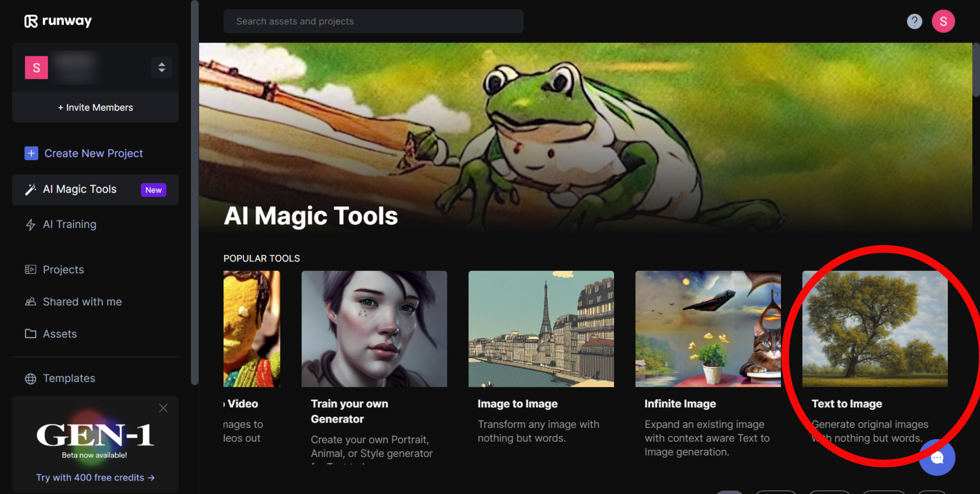
Task: Click Infinite Image title
Action: coord(680,404)
